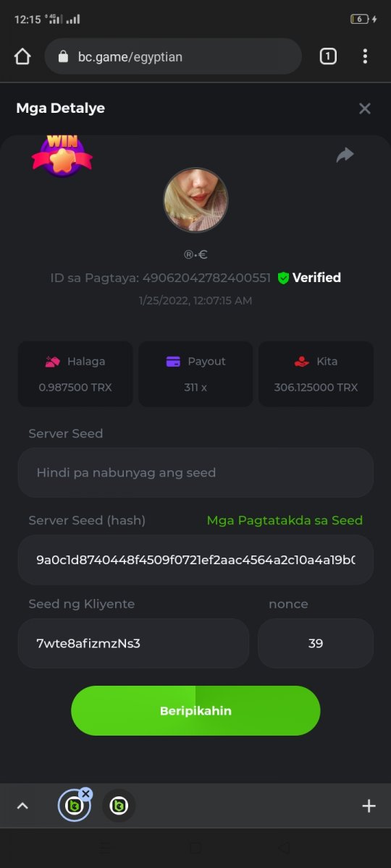Switch to the second BC.Game tab
Screen dimensions: 391x868
pos(119,806)
